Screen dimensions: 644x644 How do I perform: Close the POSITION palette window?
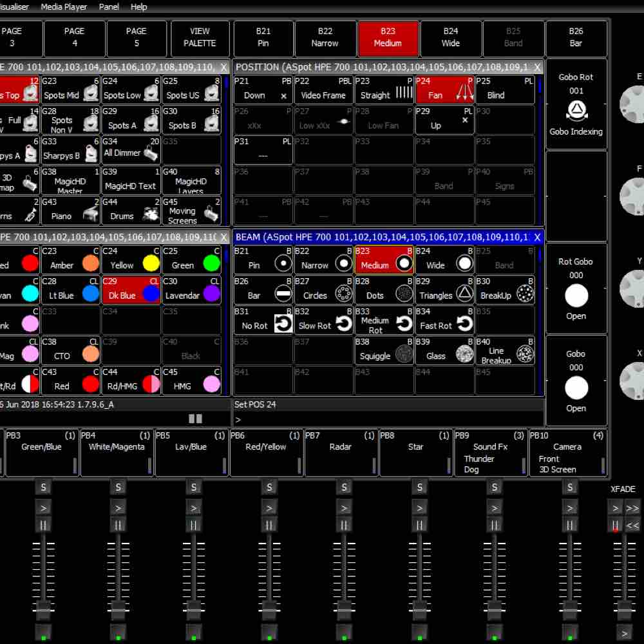[x=537, y=67]
